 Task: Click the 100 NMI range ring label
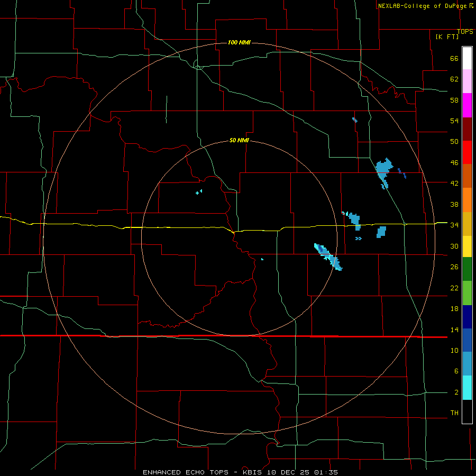[x=239, y=42]
